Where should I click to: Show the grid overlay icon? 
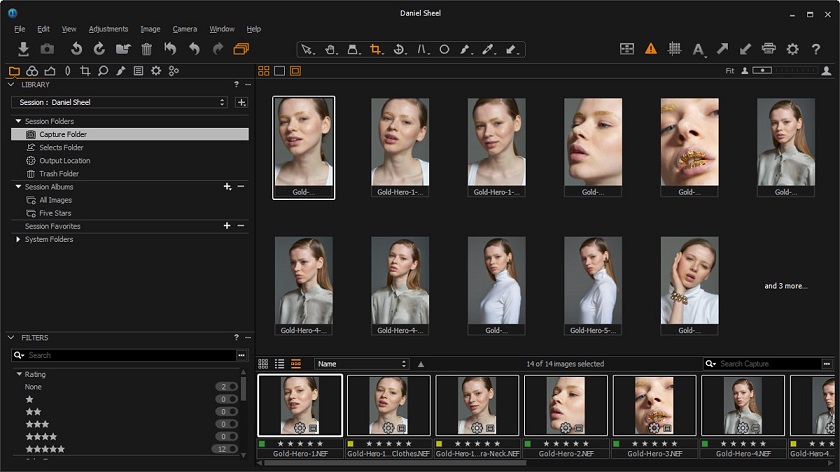click(x=675, y=48)
